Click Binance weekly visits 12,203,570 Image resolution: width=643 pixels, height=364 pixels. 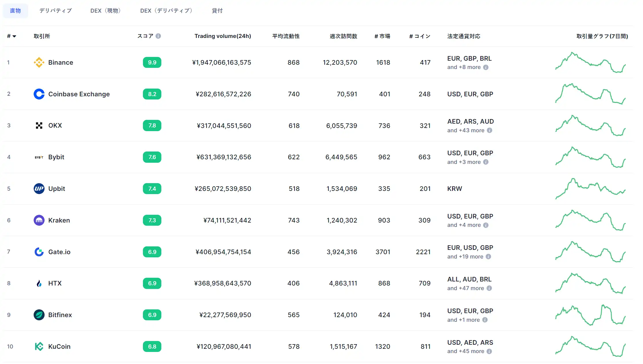(340, 62)
